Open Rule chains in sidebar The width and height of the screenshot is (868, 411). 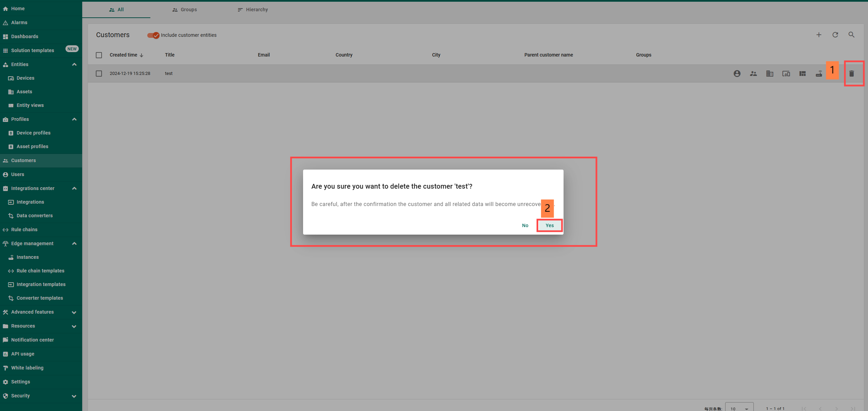point(24,230)
